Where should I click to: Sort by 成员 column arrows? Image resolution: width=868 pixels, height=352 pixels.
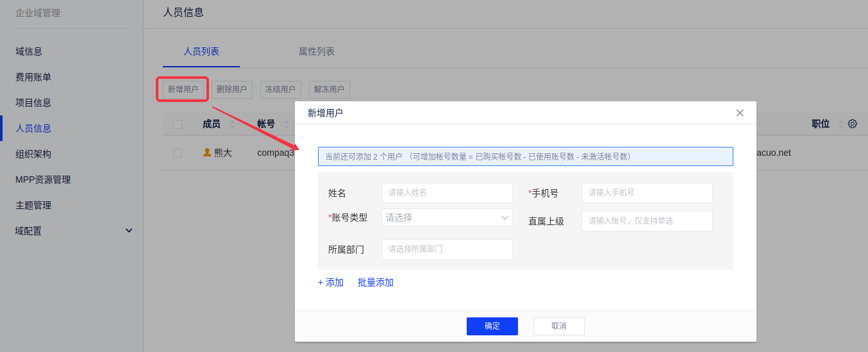click(x=232, y=124)
